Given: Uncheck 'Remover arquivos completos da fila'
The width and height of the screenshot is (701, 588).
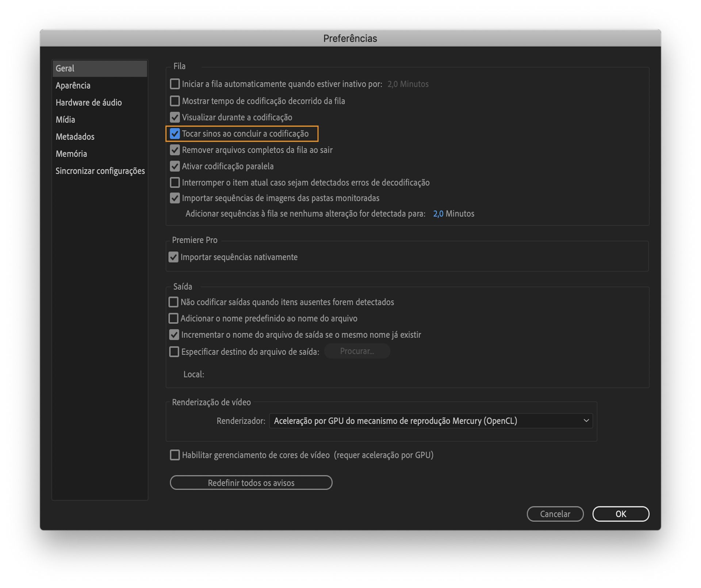Looking at the screenshot, I should pos(175,150).
